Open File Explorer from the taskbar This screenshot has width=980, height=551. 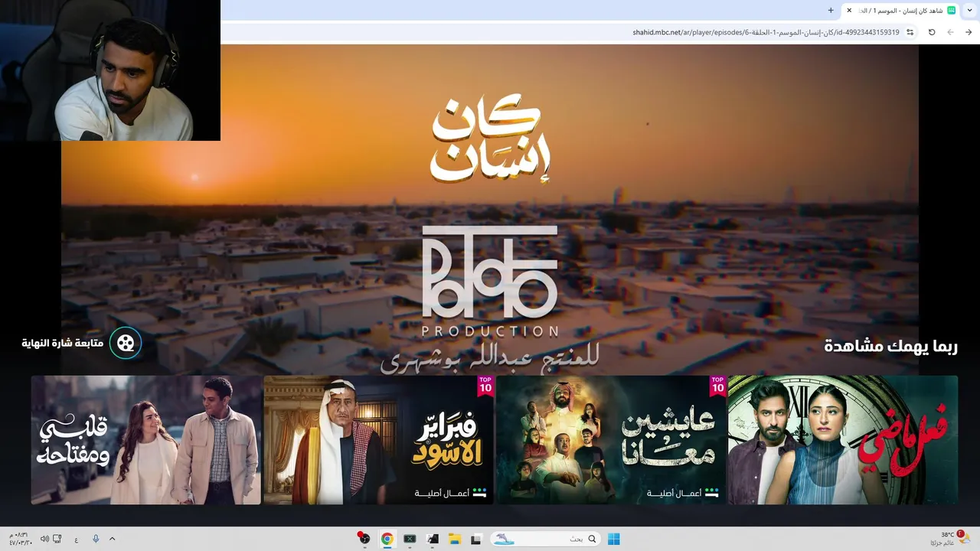453,539
